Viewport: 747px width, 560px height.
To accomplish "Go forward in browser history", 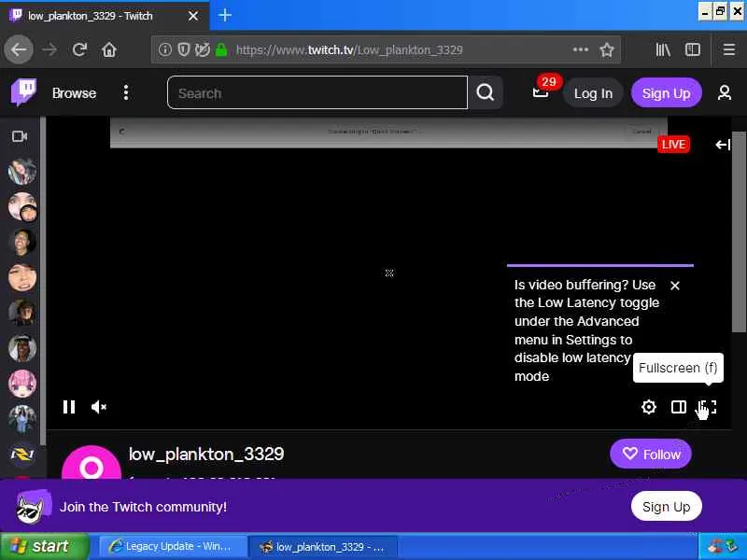I will click(49, 49).
